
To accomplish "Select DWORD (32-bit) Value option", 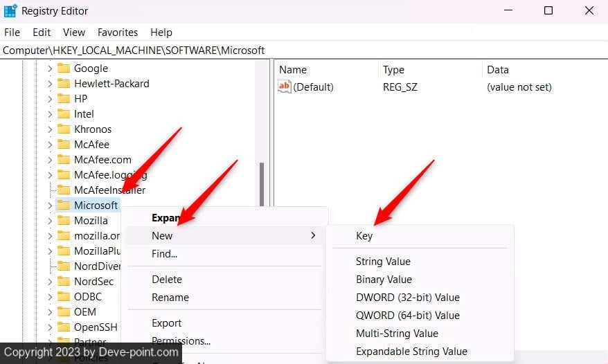I will [x=407, y=298].
